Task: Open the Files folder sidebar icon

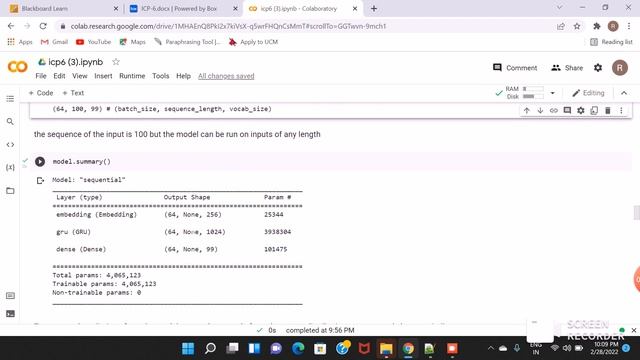Action: coord(10,191)
